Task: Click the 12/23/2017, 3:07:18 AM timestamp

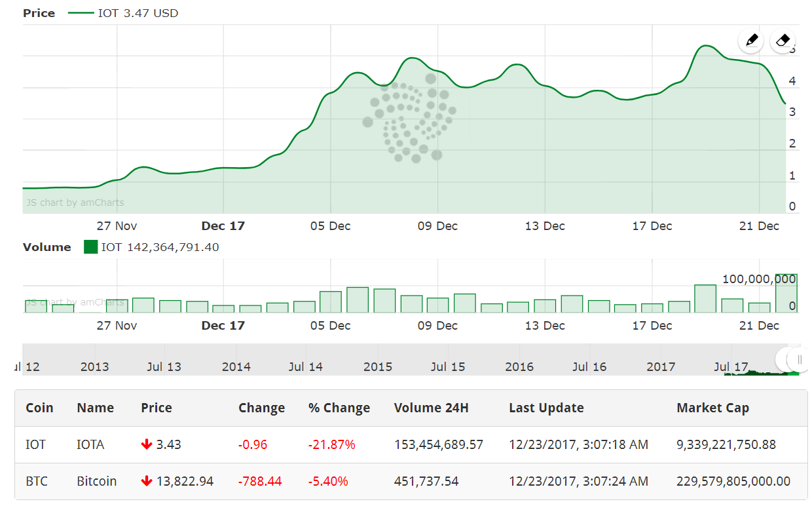Action: 579,445
